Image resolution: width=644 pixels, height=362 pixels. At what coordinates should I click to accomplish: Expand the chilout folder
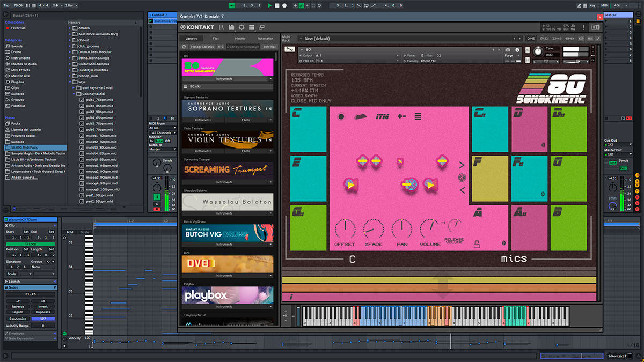point(70,40)
